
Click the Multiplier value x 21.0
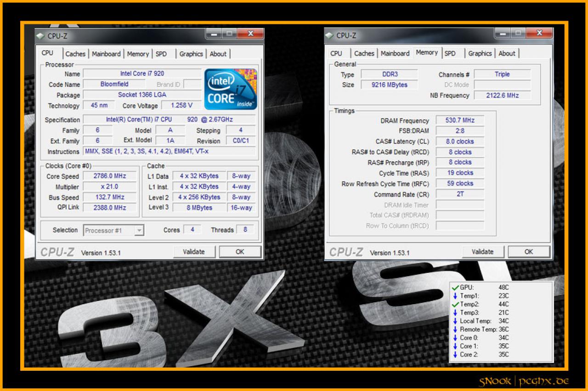109,187
